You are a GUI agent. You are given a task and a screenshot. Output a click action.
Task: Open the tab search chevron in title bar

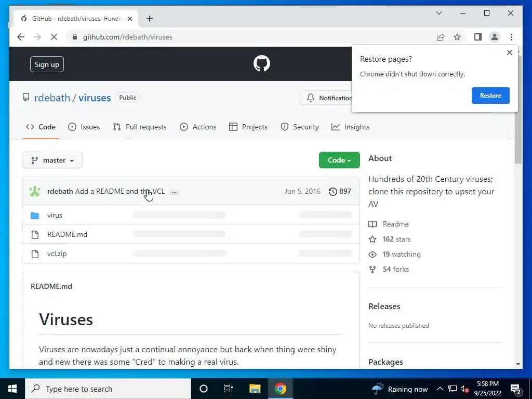438,13
